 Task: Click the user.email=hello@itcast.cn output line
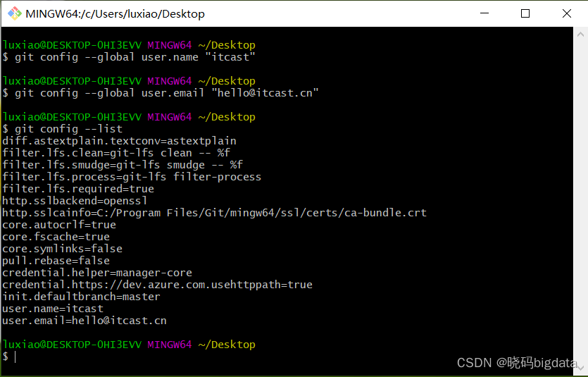click(x=85, y=321)
